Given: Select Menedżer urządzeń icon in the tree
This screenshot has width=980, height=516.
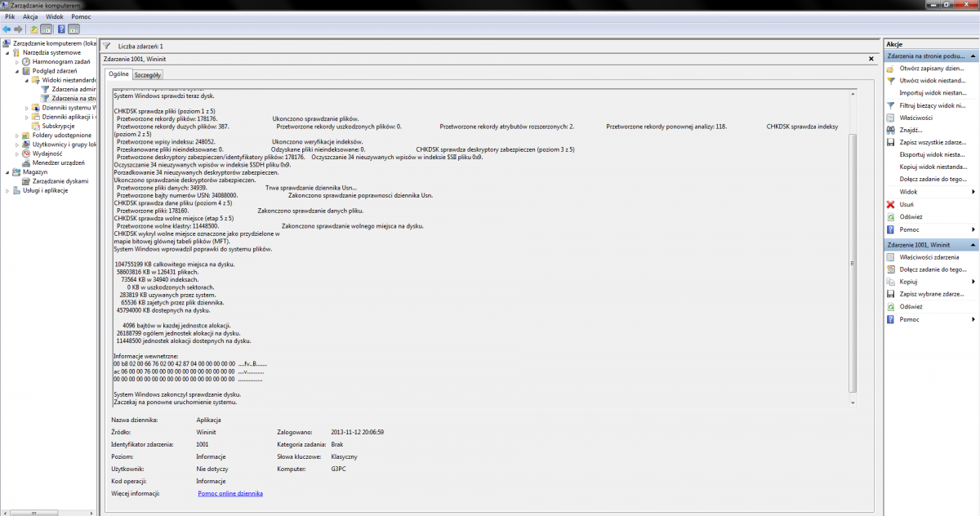Looking at the screenshot, I should [27, 162].
